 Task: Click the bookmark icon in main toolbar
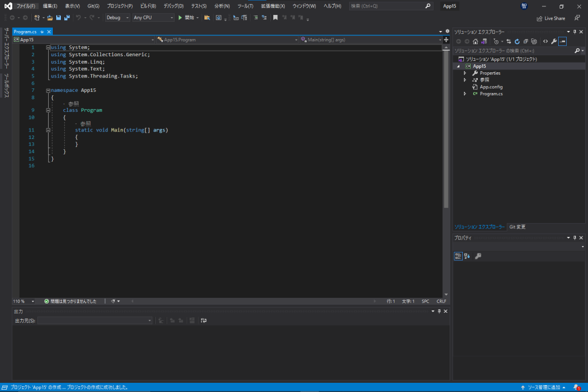tap(276, 18)
